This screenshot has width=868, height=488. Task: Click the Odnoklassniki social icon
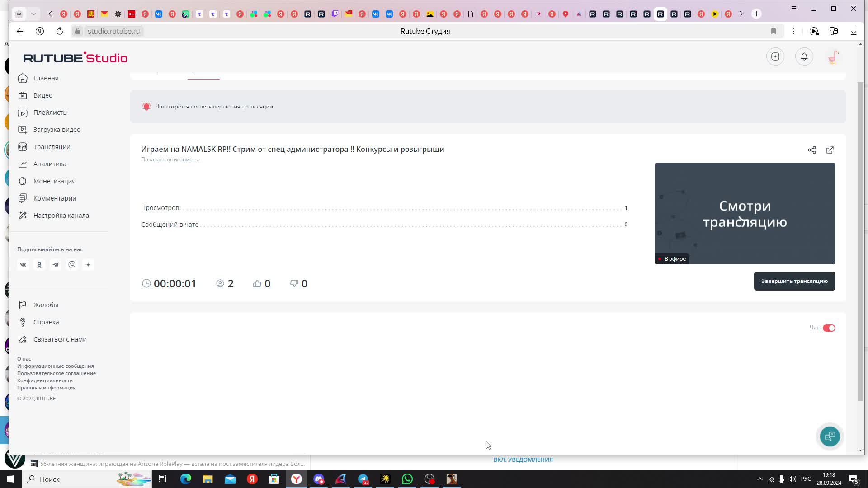(x=39, y=265)
